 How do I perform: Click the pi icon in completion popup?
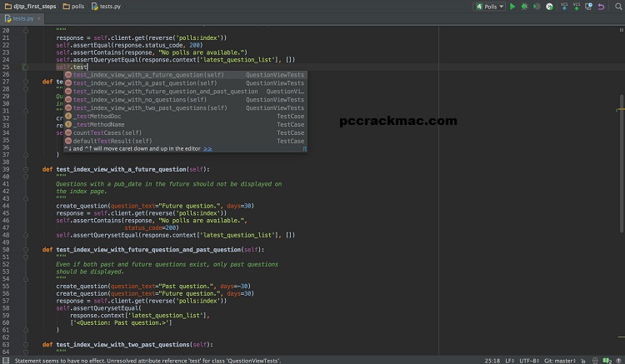point(304,149)
